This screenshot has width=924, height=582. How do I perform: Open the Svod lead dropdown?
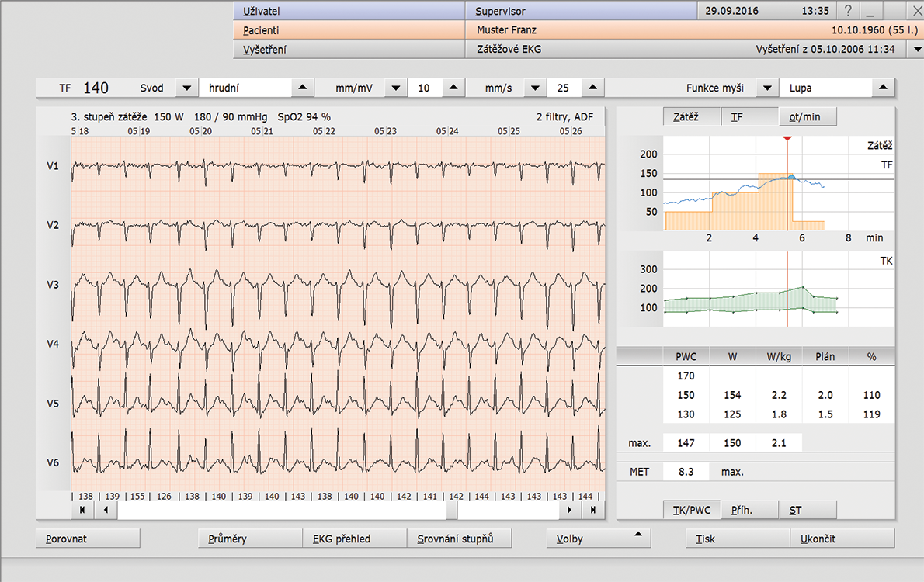pyautogui.click(x=186, y=88)
